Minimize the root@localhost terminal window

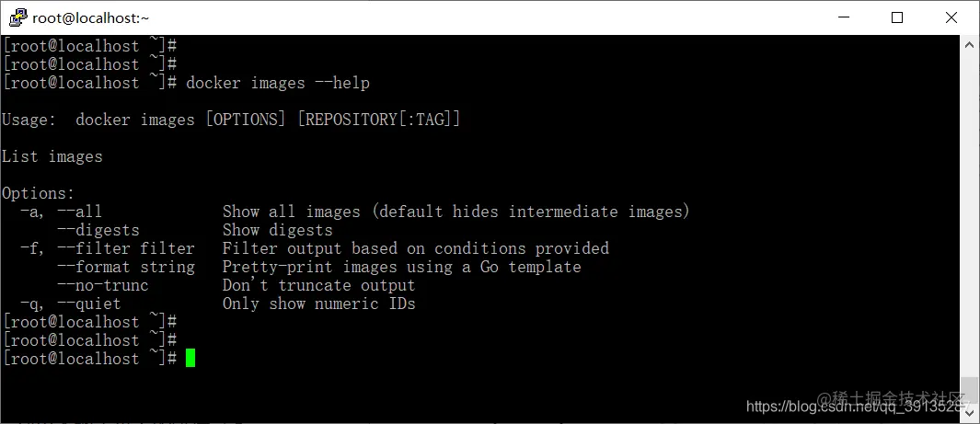click(x=843, y=17)
